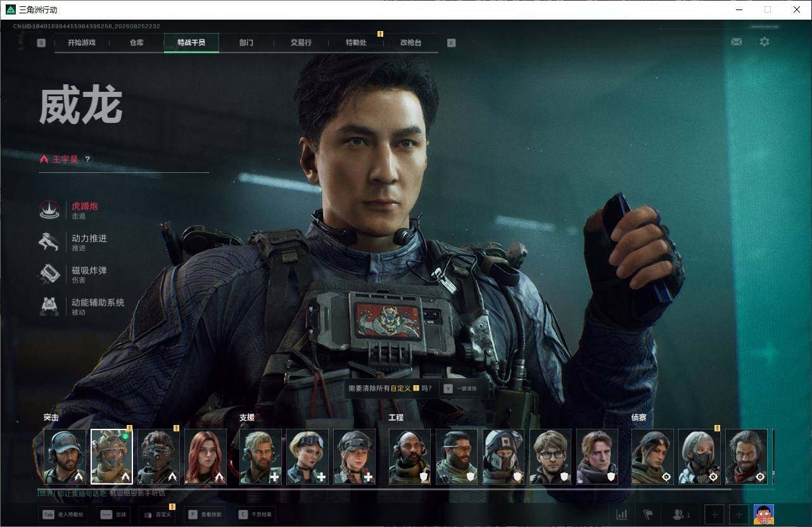Select the 工程 operator with black glasses
The width and height of the screenshot is (812, 527).
pos(550,457)
